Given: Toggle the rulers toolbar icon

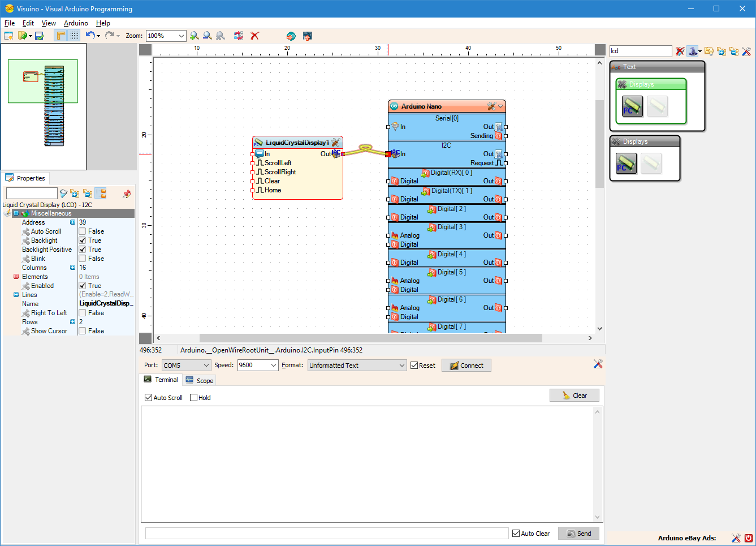Looking at the screenshot, I should pos(60,36).
